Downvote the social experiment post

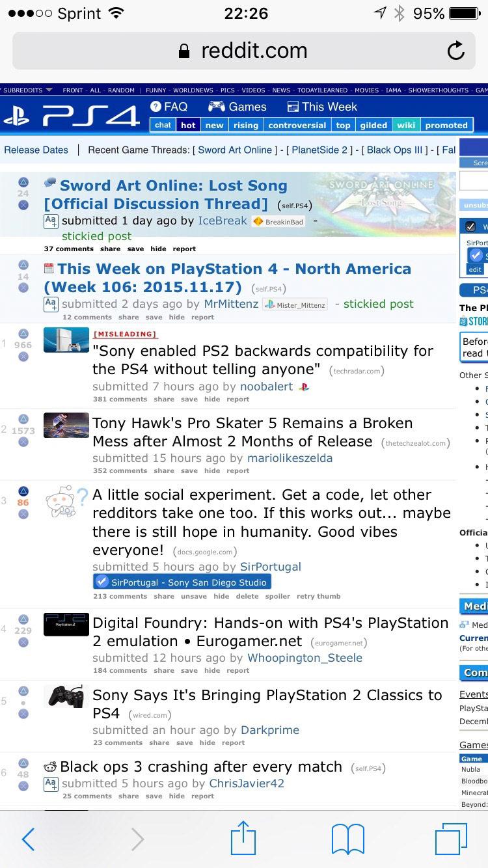pos(23,514)
